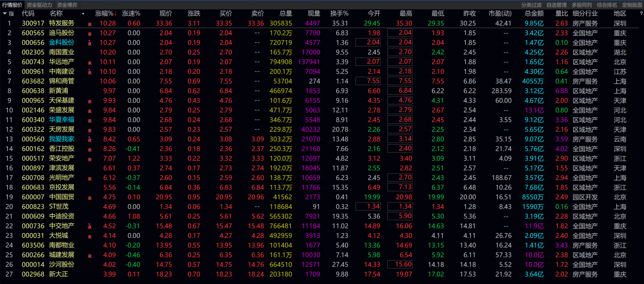Click 园区开发 industry cell for 中国国贸
This screenshot has height=284, width=644.
pos(585,197)
